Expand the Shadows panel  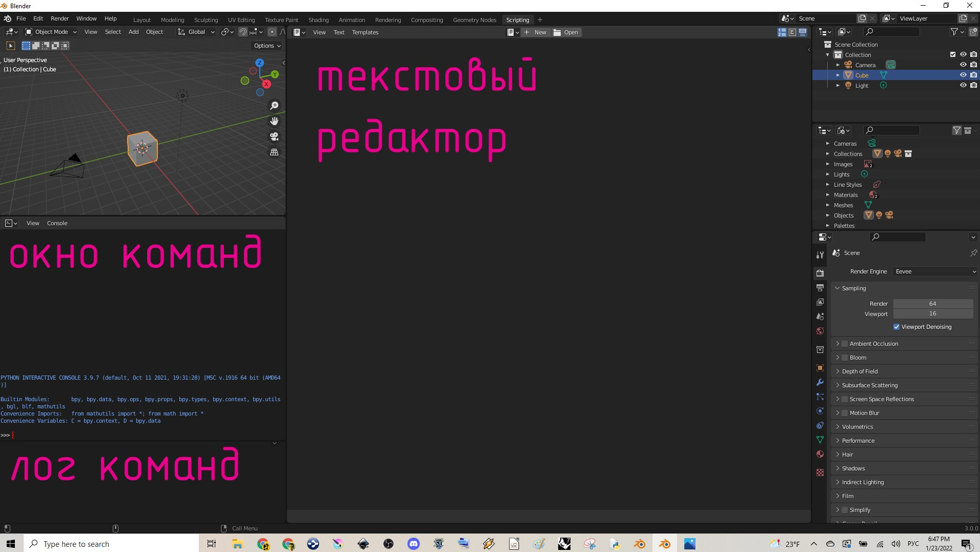pos(853,468)
